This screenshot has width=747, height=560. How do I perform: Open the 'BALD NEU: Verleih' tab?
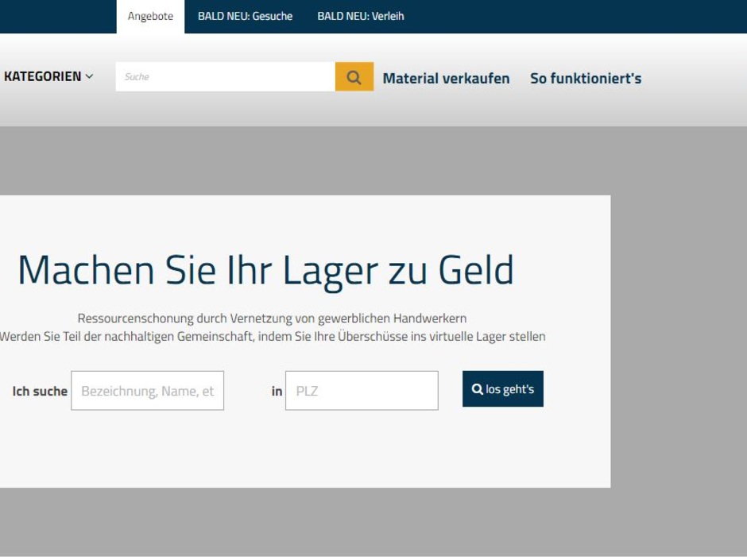pos(359,15)
